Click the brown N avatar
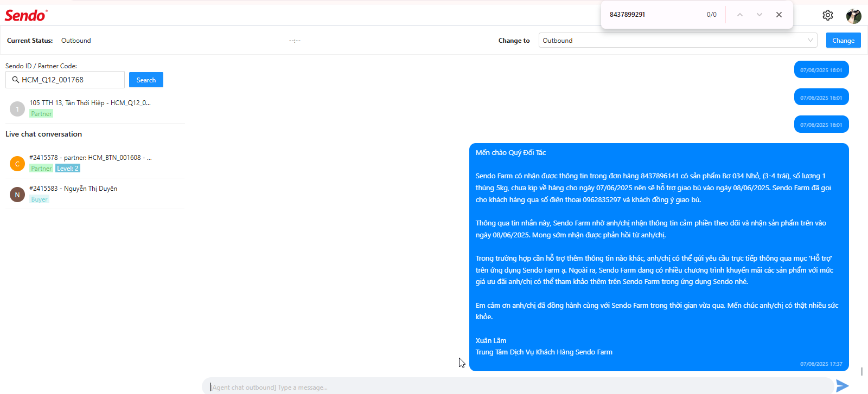Image resolution: width=868 pixels, height=394 pixels. 17,194
